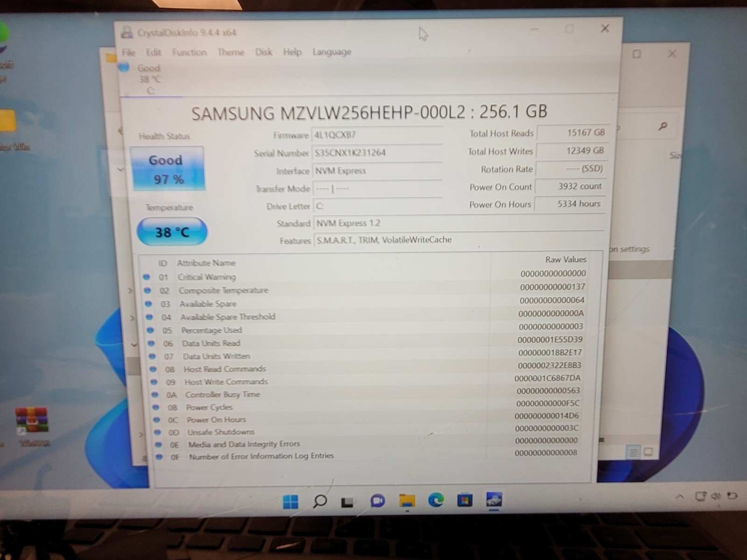
Task: Click the status dot for Percentage Used
Action: pyautogui.click(x=150, y=330)
